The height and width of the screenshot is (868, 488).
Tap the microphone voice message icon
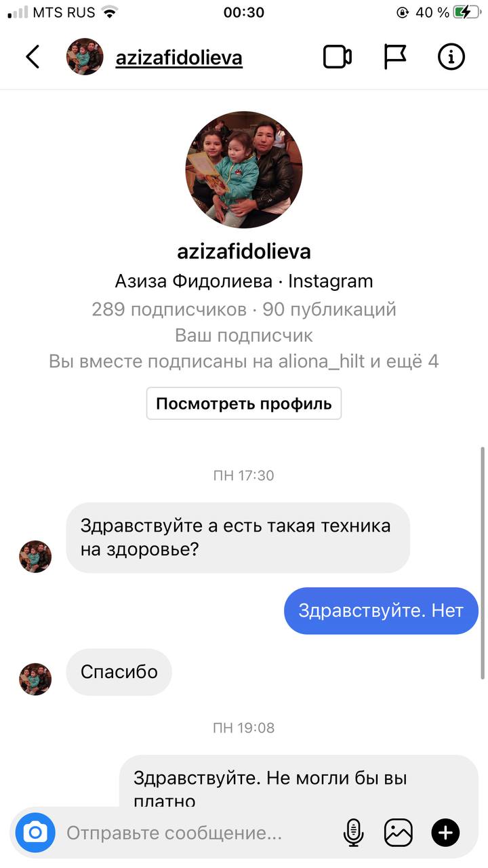(353, 832)
